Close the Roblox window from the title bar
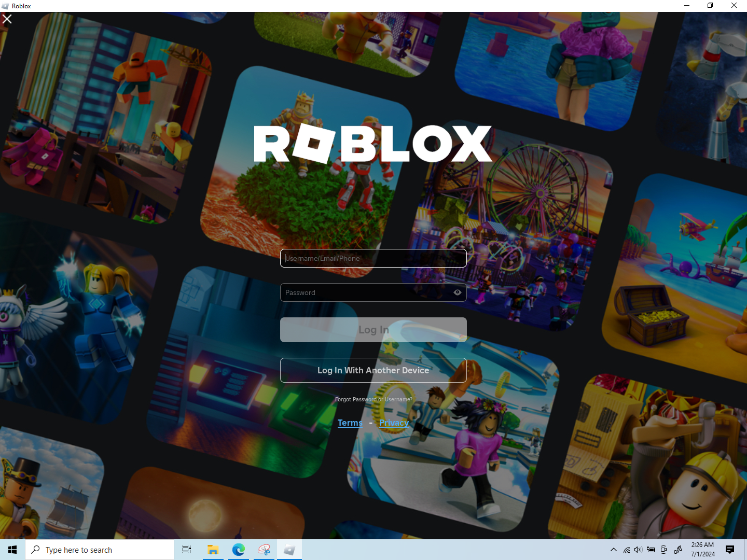747x560 pixels. click(734, 6)
